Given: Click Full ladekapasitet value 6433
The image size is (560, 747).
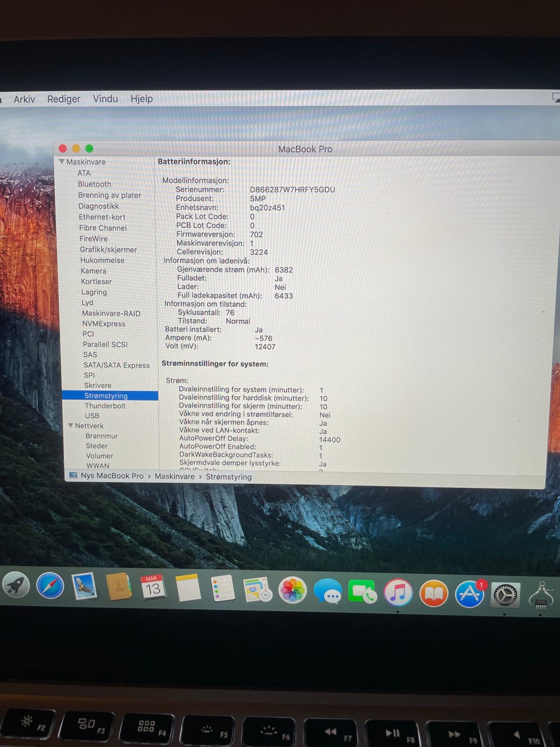Looking at the screenshot, I should coord(283,296).
